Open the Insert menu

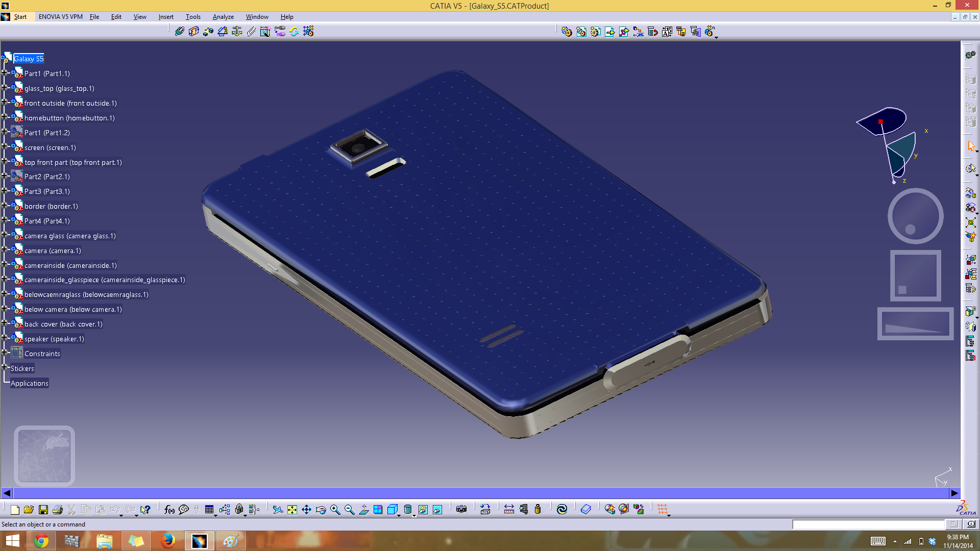166,17
